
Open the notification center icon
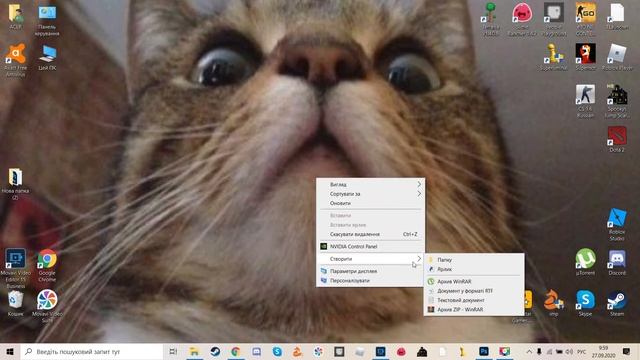click(x=627, y=351)
